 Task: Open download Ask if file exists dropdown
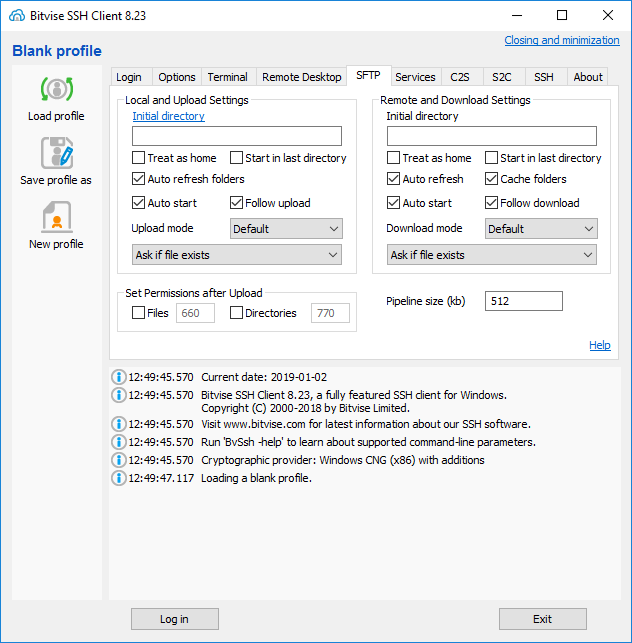(492, 255)
